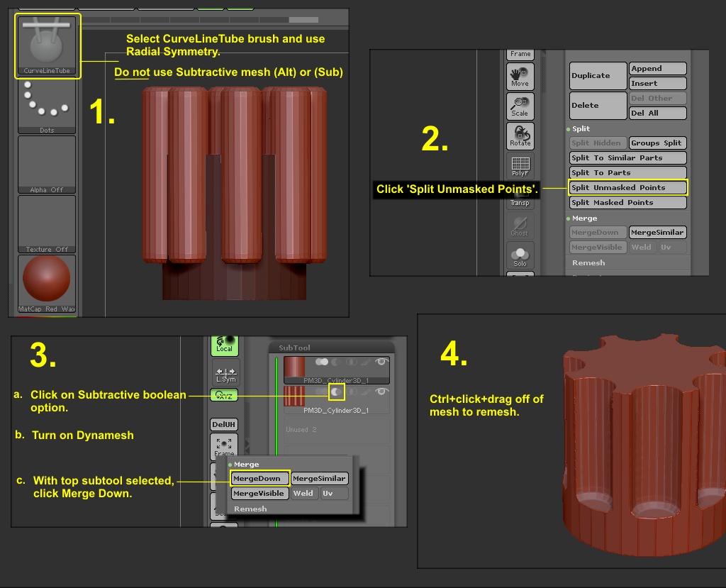Click Weld in SubTool popup
Image resolution: width=726 pixels, height=588 pixels.
[304, 493]
